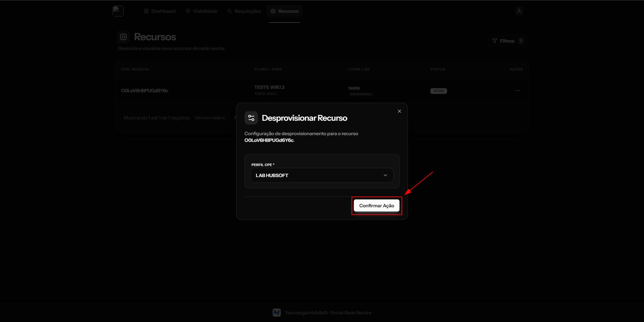Click the Recursos chip icon beside the heading
644x322 pixels.
[123, 37]
